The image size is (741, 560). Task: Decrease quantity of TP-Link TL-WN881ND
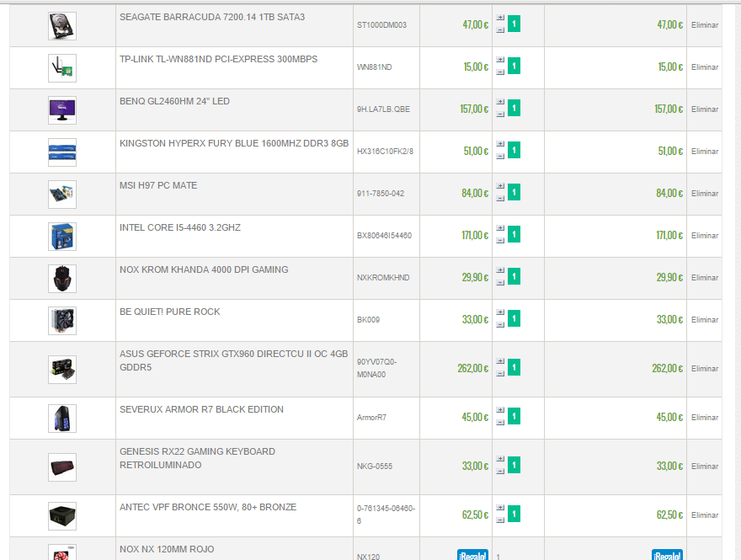click(500, 72)
